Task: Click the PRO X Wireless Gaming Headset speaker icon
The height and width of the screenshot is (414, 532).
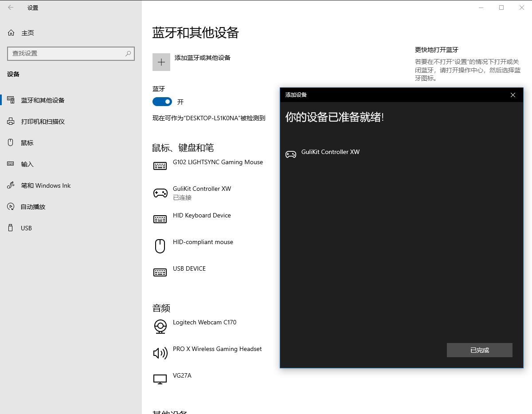Action: 160,353
